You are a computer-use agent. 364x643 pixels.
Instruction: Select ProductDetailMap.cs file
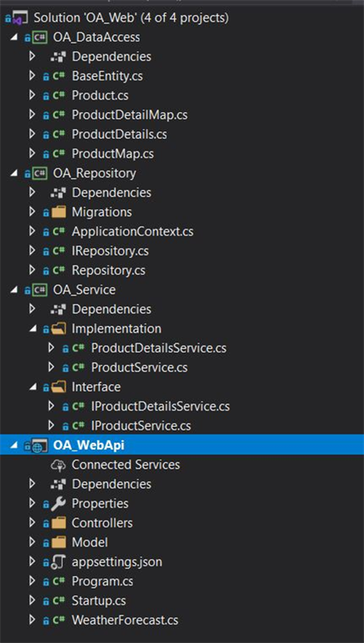(x=130, y=115)
